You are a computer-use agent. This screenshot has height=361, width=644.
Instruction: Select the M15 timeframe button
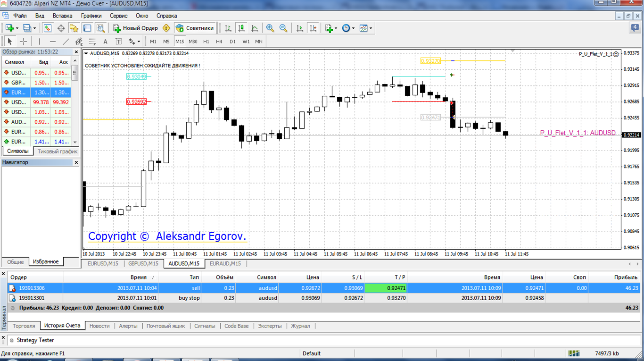pyautogui.click(x=180, y=42)
